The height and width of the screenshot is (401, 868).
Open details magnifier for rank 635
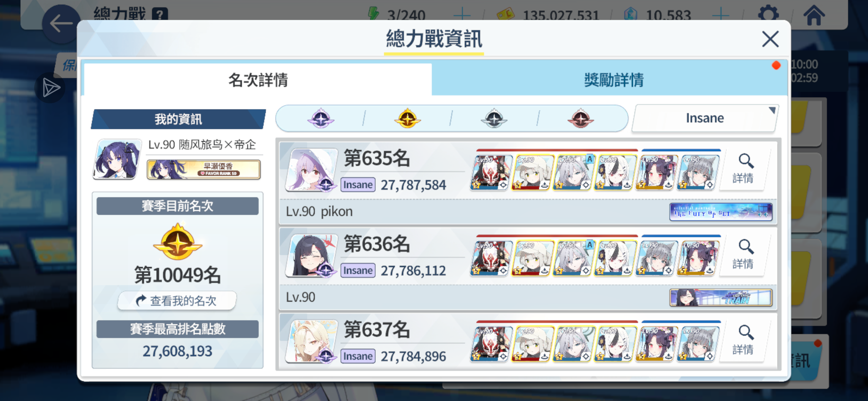coord(743,169)
